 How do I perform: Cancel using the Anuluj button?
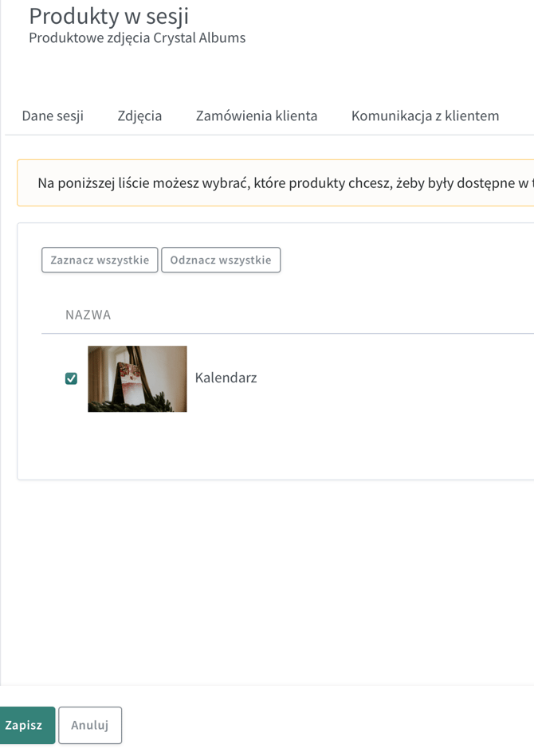[90, 725]
